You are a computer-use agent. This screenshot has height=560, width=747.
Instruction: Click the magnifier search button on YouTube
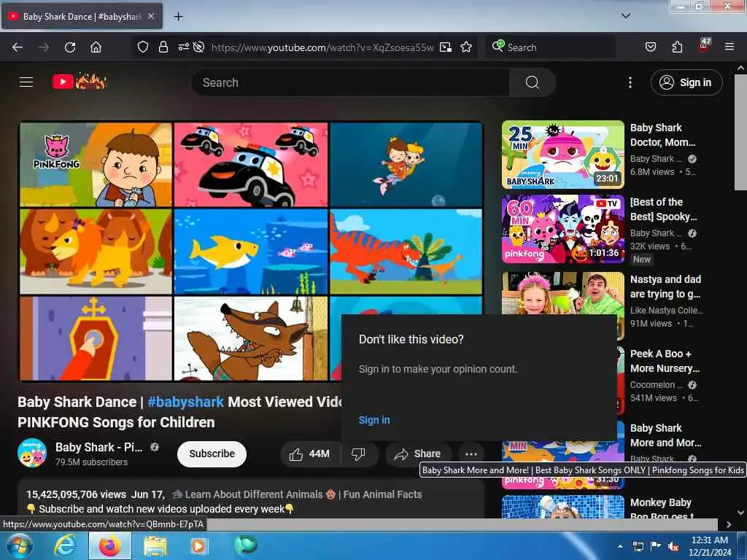532,82
